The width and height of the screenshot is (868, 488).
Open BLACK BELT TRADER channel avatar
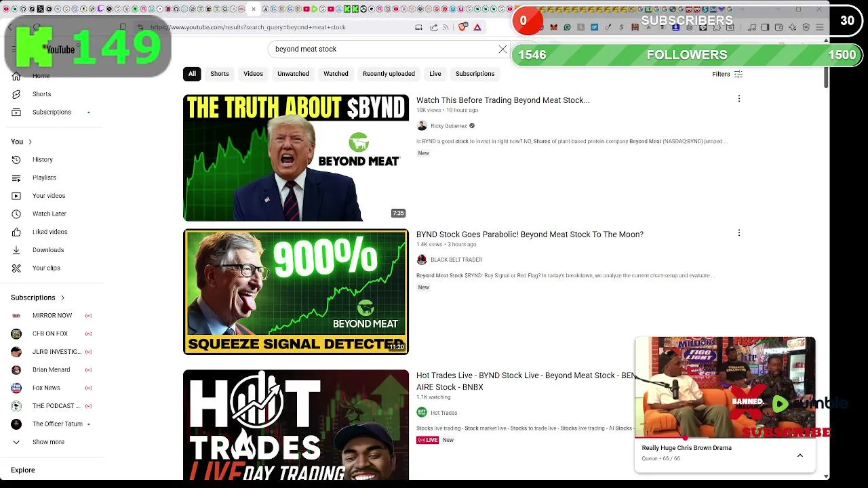pos(422,260)
